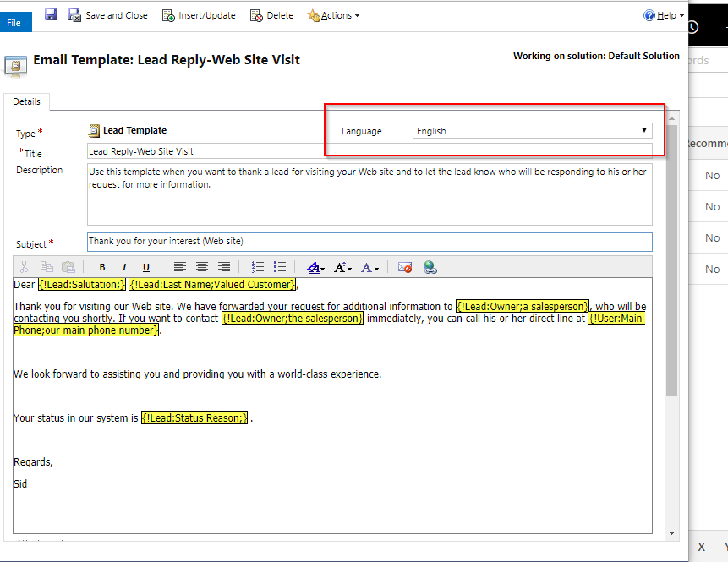Open the Help dropdown menu
This screenshot has height=562, width=728.
664,14
